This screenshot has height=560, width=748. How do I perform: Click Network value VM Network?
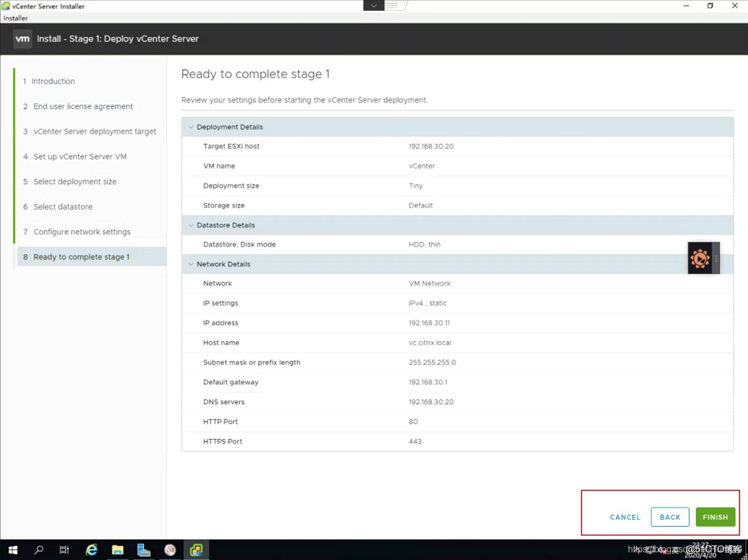point(430,284)
